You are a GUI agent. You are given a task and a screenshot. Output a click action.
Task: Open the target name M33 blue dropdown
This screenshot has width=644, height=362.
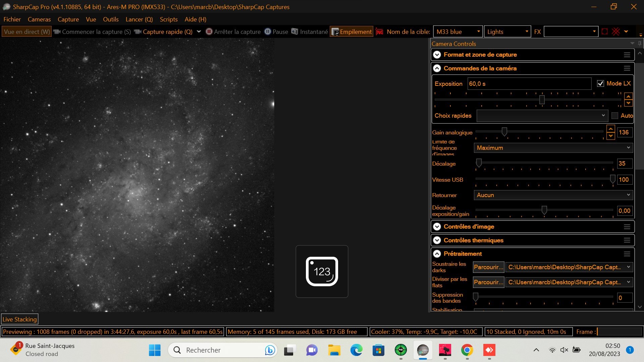tap(458, 32)
